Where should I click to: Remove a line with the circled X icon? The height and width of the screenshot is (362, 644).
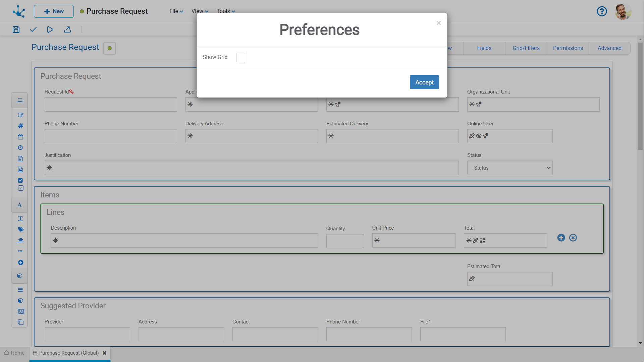pyautogui.click(x=573, y=238)
